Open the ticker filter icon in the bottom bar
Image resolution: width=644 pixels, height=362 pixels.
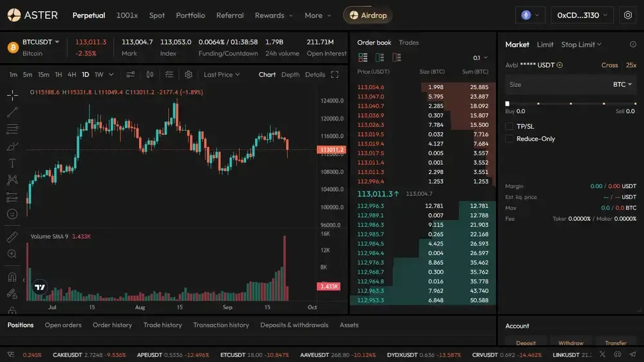(x=11, y=355)
